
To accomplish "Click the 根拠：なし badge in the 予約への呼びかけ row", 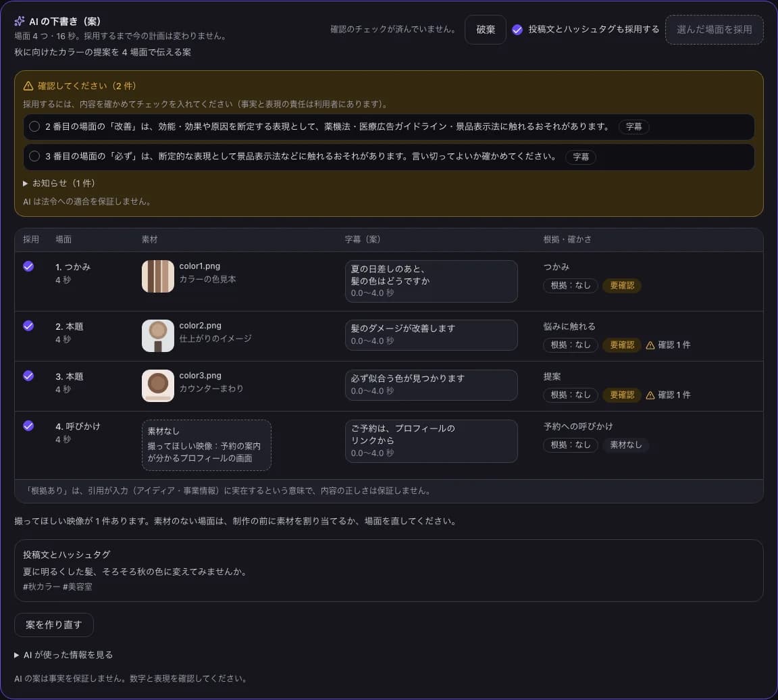I will point(571,445).
